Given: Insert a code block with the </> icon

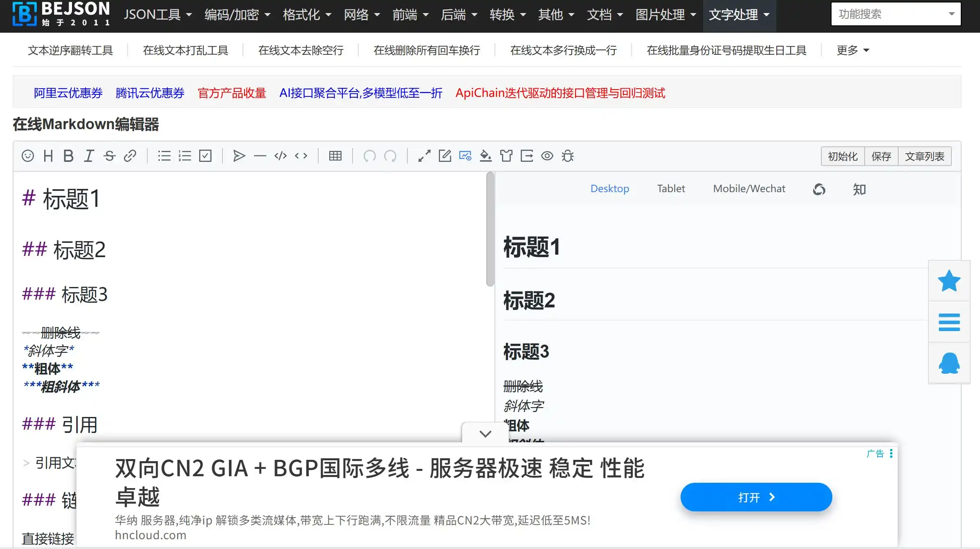Looking at the screenshot, I should (281, 156).
